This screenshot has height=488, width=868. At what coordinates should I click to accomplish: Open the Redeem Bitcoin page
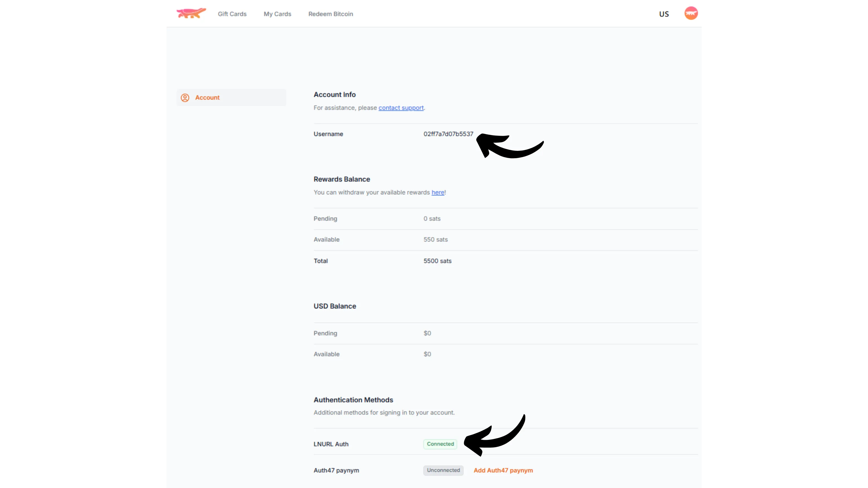click(331, 14)
